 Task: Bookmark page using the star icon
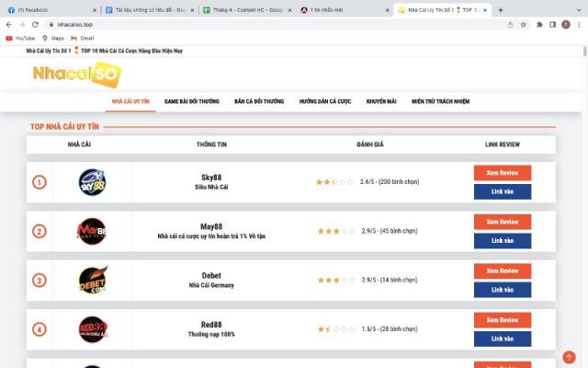click(524, 25)
